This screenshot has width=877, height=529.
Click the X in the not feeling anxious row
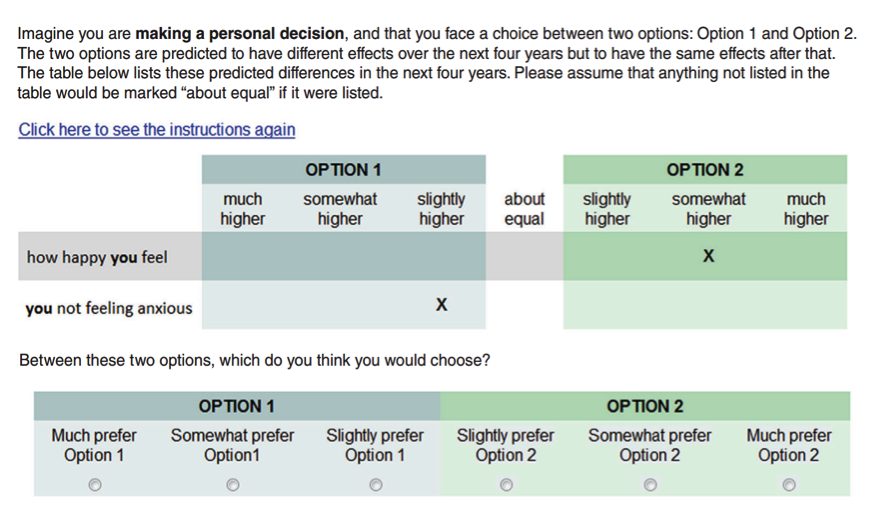coord(441,304)
